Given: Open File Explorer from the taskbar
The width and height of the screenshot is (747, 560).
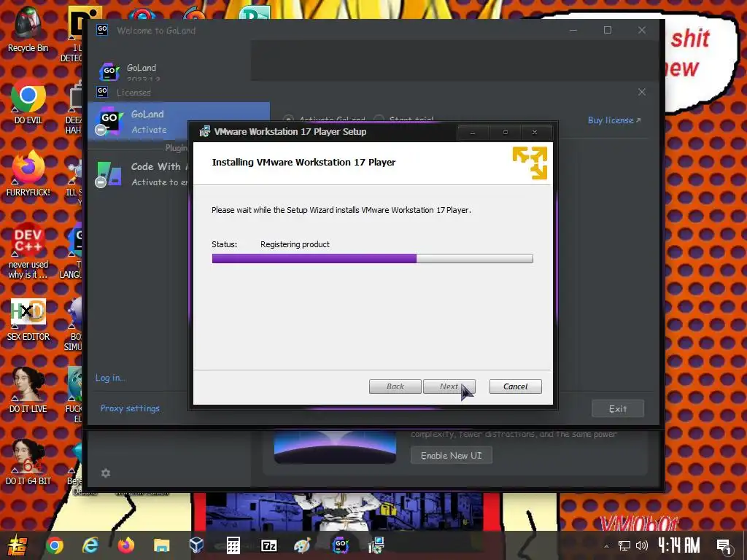Looking at the screenshot, I should (x=161, y=545).
